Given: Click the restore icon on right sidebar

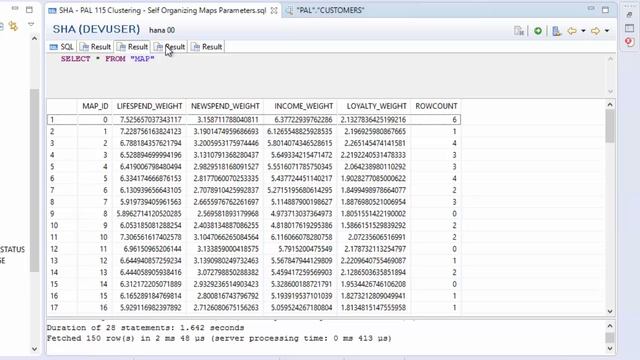Looking at the screenshot, I should [629, 14].
